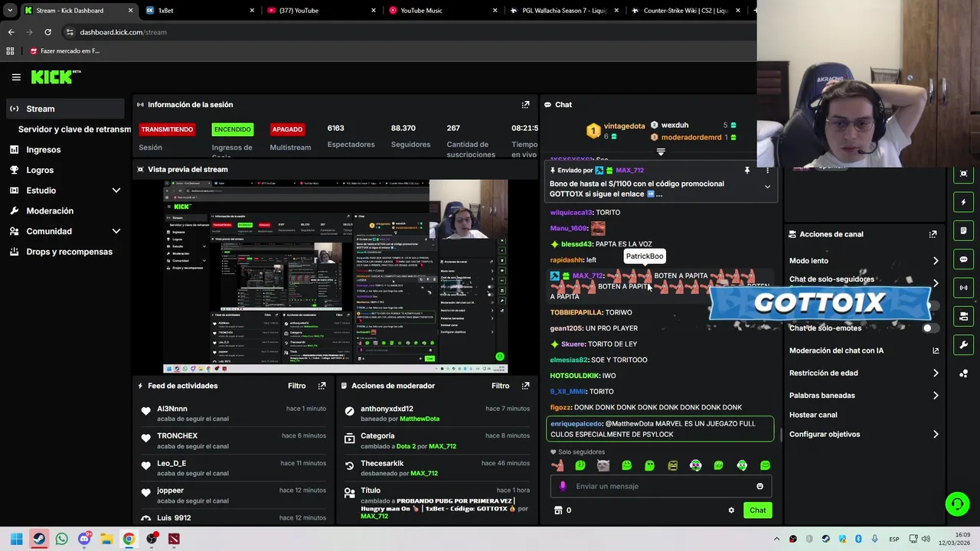Image resolution: width=980 pixels, height=551 pixels.
Task: Pop out the Feed de actividades panel
Action: coord(322,386)
